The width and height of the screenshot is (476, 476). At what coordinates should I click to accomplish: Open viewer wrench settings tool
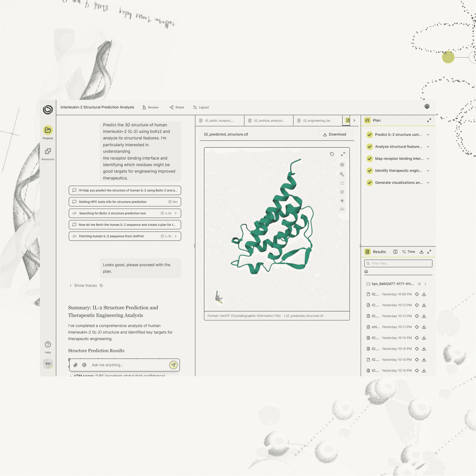pos(342,174)
